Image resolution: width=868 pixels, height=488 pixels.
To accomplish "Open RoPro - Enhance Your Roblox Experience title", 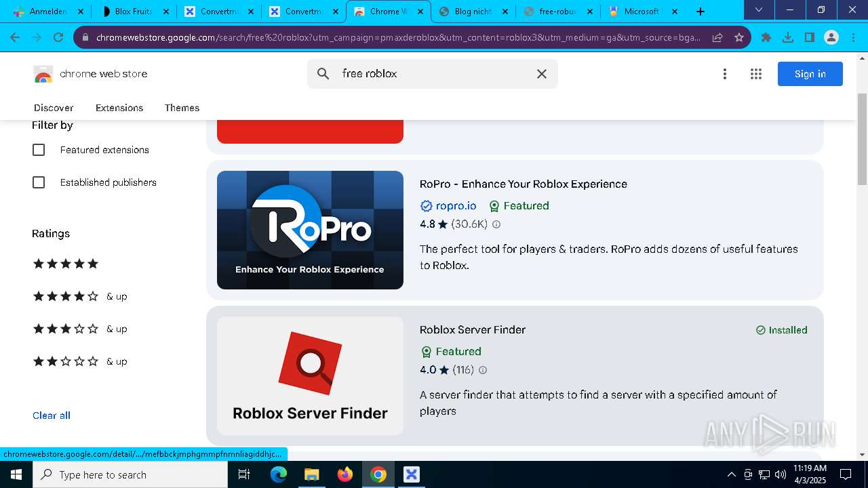I will (x=524, y=184).
